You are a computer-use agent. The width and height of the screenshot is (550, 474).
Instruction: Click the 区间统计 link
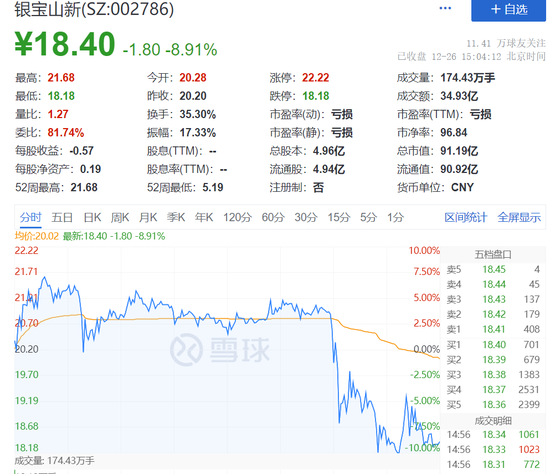tap(466, 218)
